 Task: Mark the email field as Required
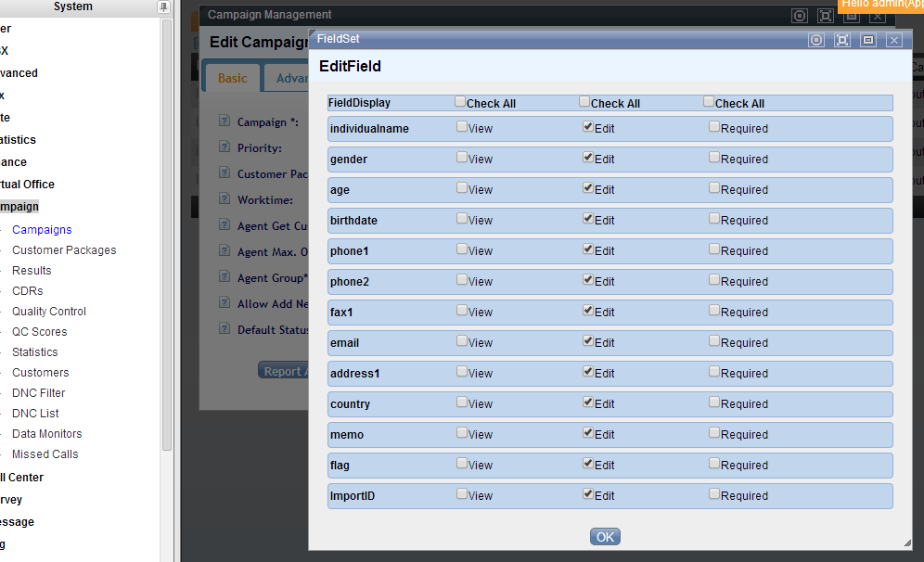713,341
